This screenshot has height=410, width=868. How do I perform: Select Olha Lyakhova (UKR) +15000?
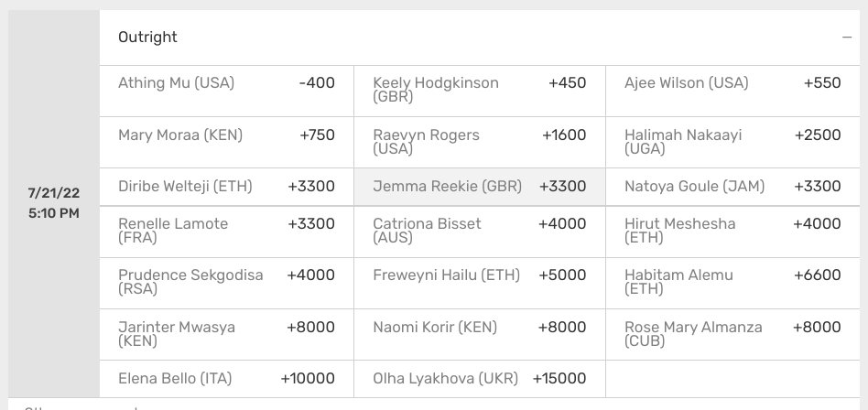[480, 379]
